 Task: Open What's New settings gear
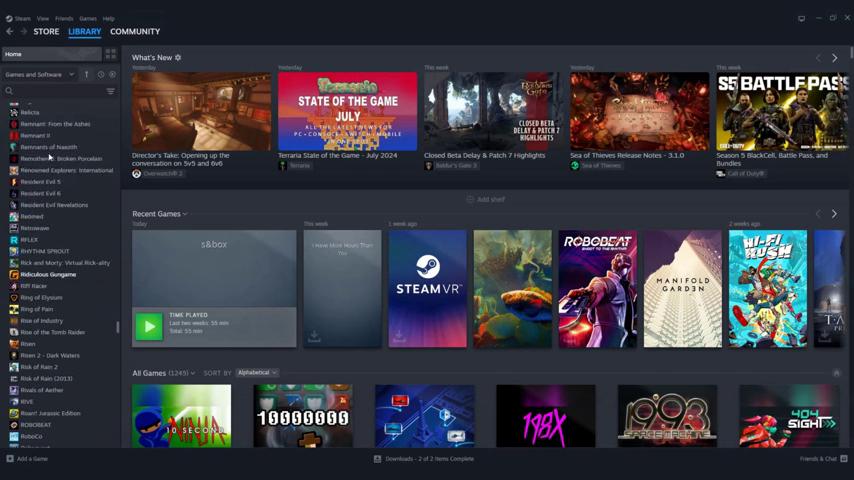tap(178, 58)
